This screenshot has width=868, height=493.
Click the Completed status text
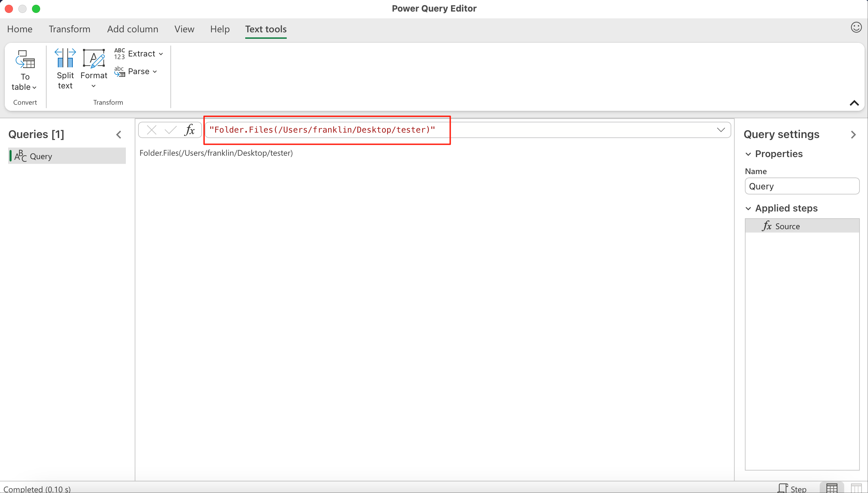(x=37, y=489)
